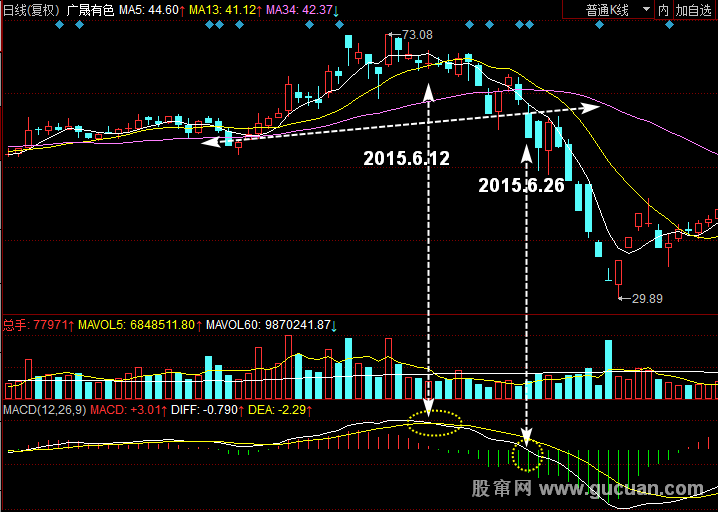Open the 日线(复权) period selector
This screenshot has height=512, width=718.
(x=31, y=9)
